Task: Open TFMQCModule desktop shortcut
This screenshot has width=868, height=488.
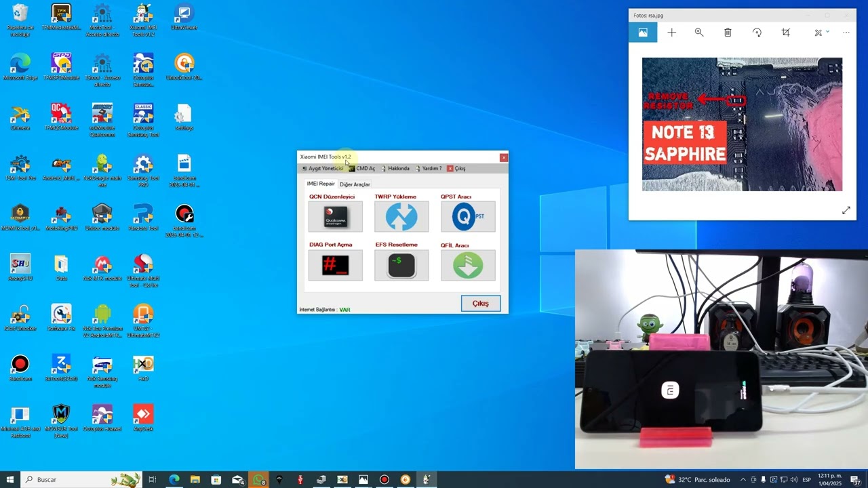Action: tap(61, 117)
